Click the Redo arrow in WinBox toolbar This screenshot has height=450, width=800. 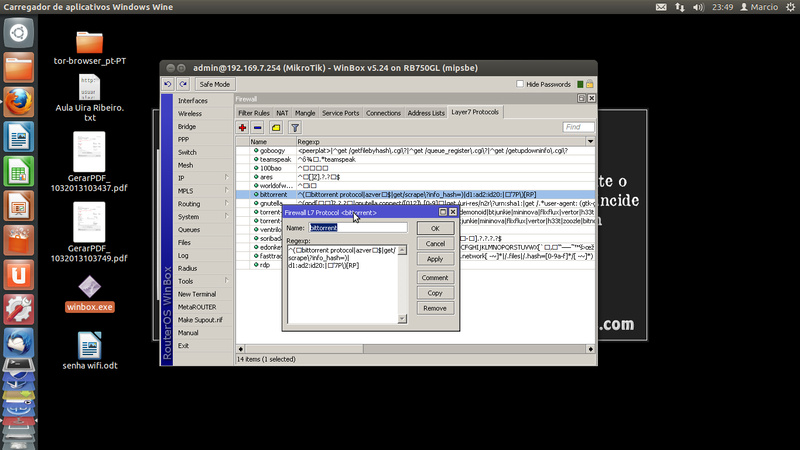[184, 84]
